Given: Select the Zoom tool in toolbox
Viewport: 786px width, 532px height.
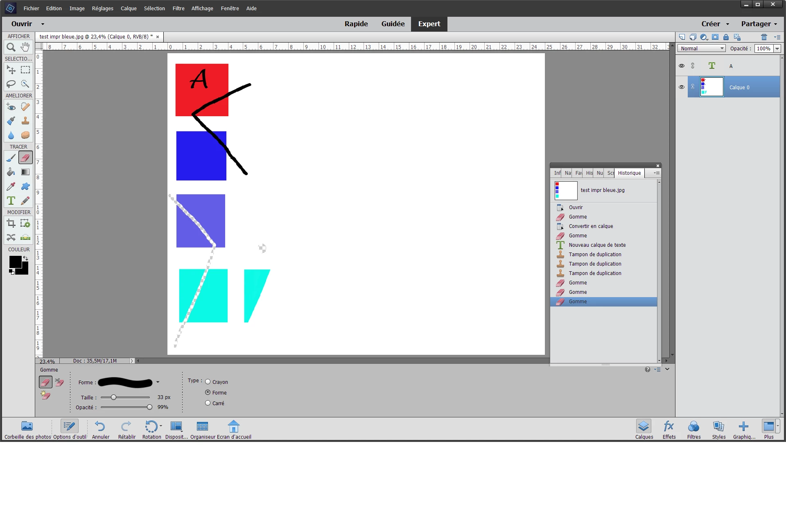Looking at the screenshot, I should pyautogui.click(x=11, y=47).
